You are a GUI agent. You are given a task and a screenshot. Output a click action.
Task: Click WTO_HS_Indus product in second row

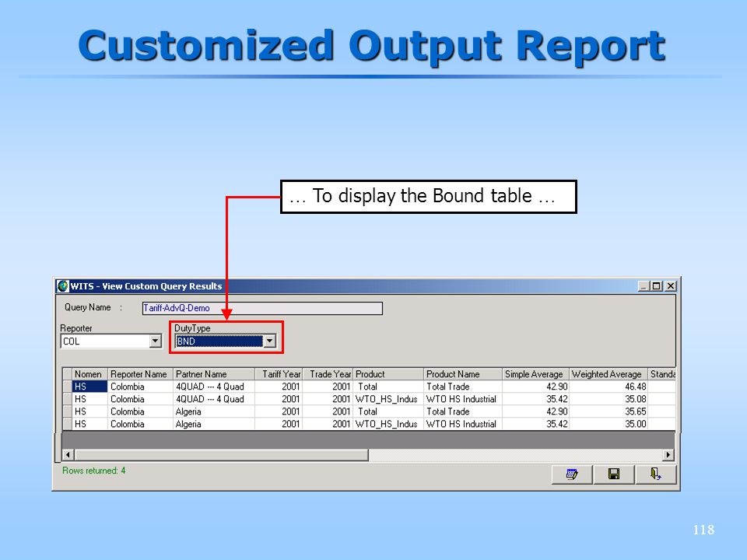click(x=387, y=399)
